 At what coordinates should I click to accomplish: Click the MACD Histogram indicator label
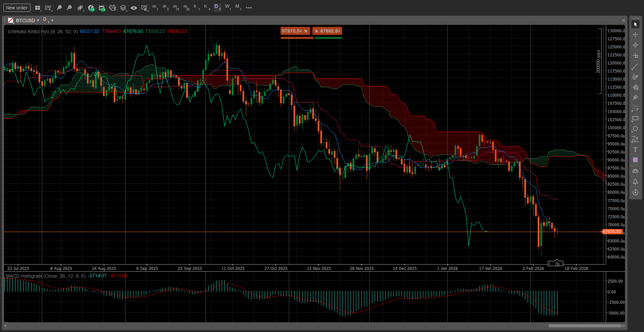(x=46, y=276)
